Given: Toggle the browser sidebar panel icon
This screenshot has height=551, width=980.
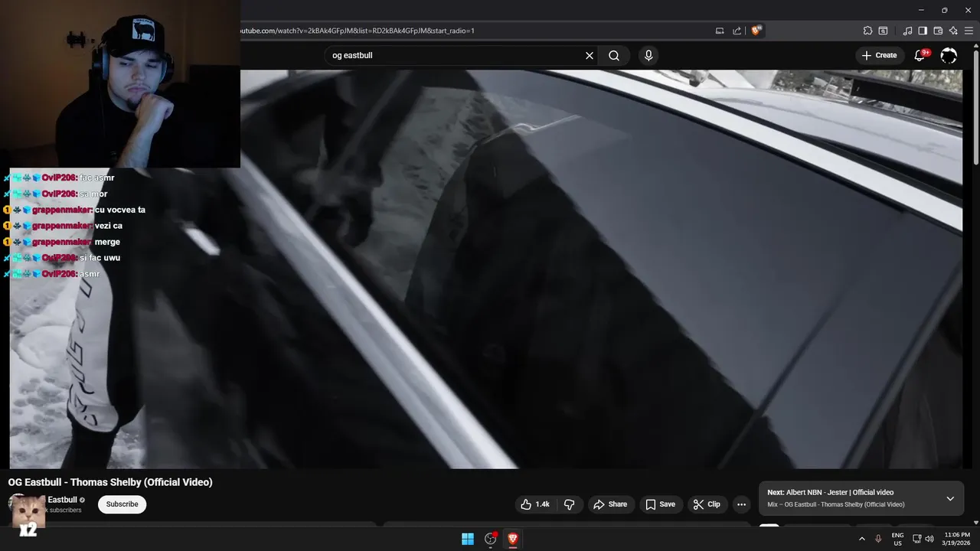Looking at the screenshot, I should coord(923,31).
